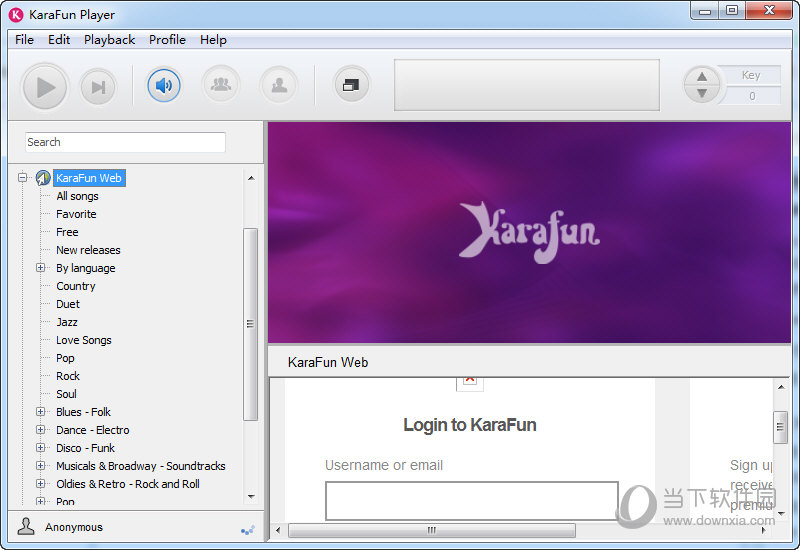The height and width of the screenshot is (550, 800).
Task: Select KaraFun Web in the tree
Action: (x=89, y=178)
